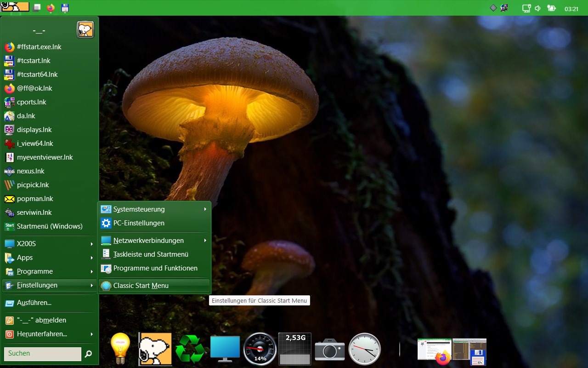Click the search magnifier icon
The width and height of the screenshot is (588, 368).
pos(89,354)
